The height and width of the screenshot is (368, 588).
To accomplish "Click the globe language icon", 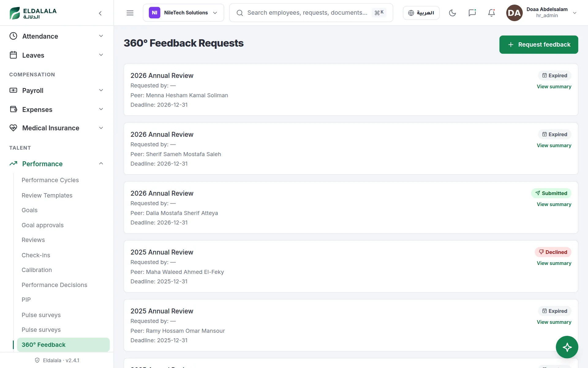I will (411, 13).
